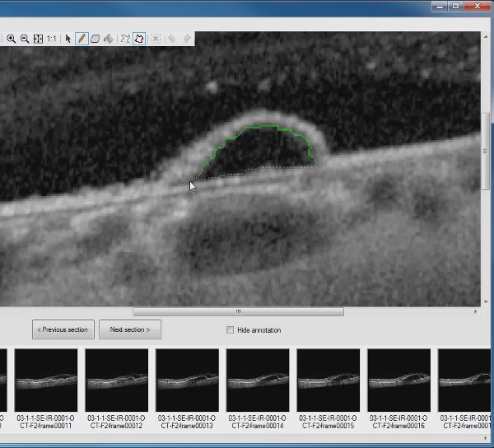Click the toolbar drag grip handle
Screen dimensions: 494x448
(x=2, y=39)
